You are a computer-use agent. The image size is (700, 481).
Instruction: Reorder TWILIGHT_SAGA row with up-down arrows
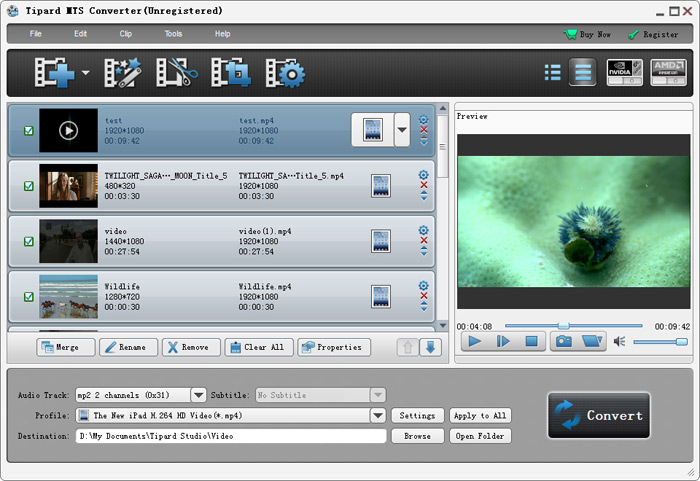pyautogui.click(x=424, y=196)
